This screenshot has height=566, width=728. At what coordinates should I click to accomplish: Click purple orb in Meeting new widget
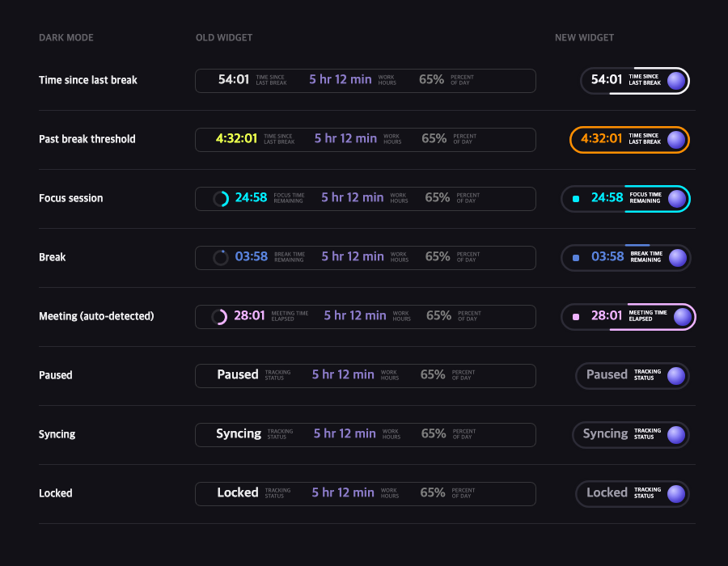tap(683, 317)
